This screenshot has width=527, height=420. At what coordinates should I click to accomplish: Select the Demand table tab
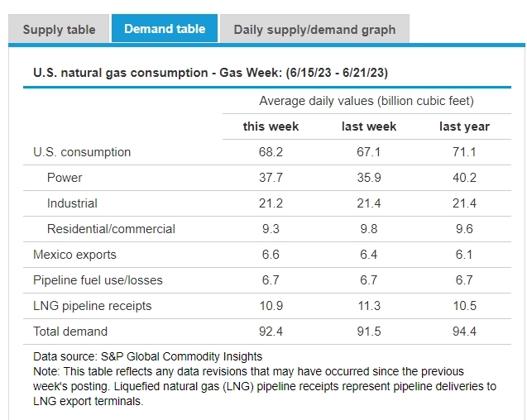165,29
